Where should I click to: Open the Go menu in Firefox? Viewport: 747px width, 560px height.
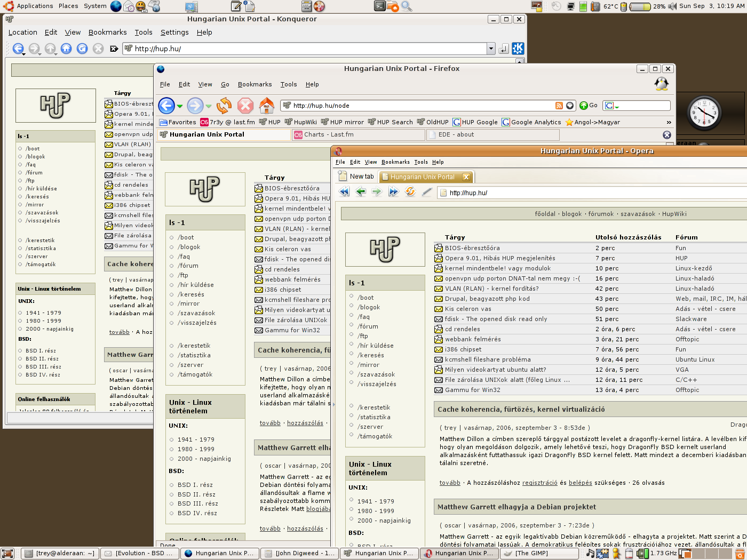225,84
